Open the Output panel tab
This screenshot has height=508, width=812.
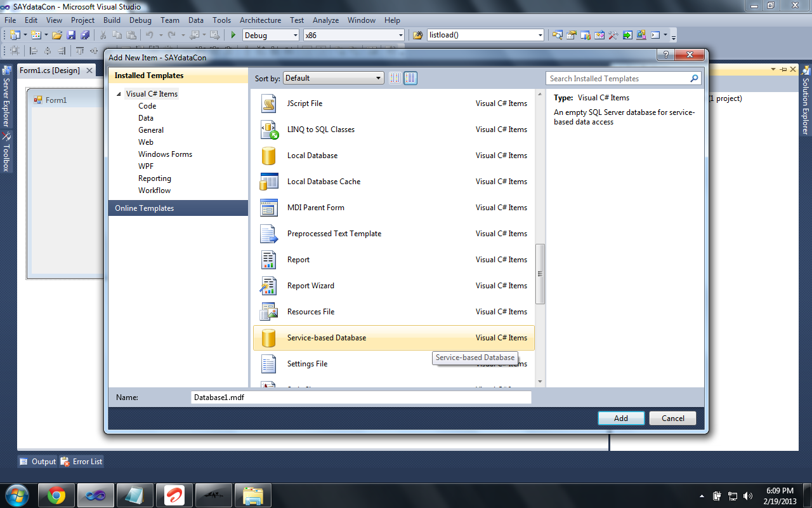pos(37,462)
